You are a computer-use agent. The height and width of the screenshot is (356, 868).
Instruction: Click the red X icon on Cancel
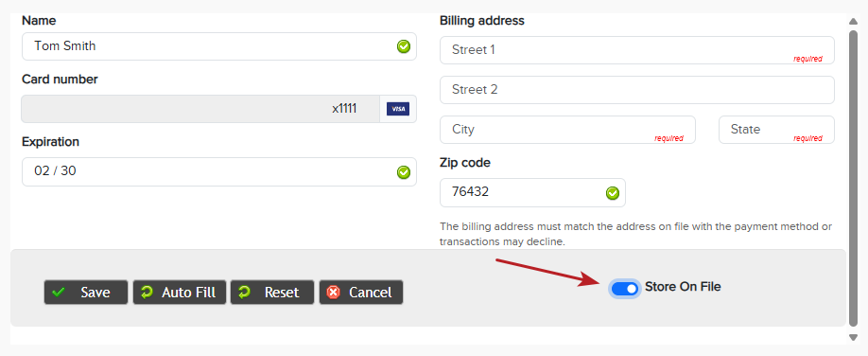[x=333, y=293]
